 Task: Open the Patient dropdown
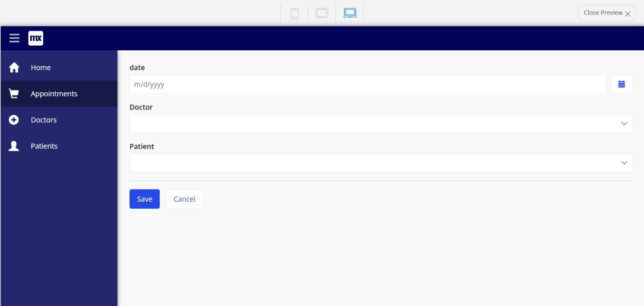(381, 163)
